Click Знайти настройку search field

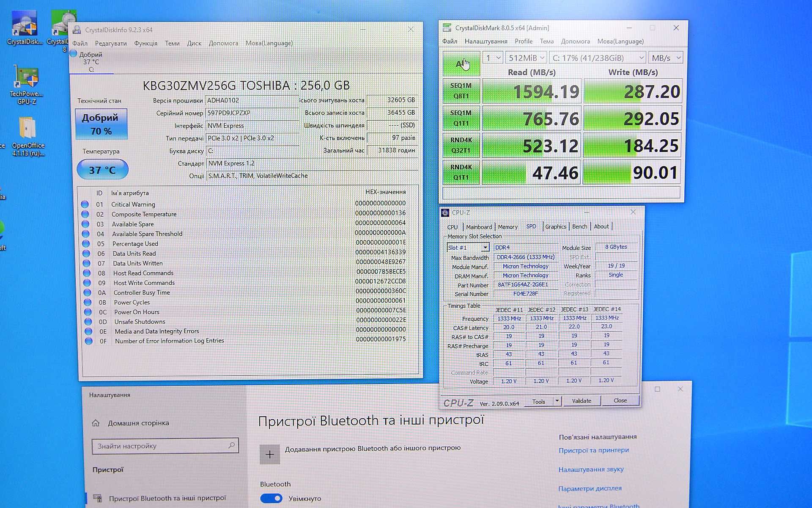click(165, 446)
